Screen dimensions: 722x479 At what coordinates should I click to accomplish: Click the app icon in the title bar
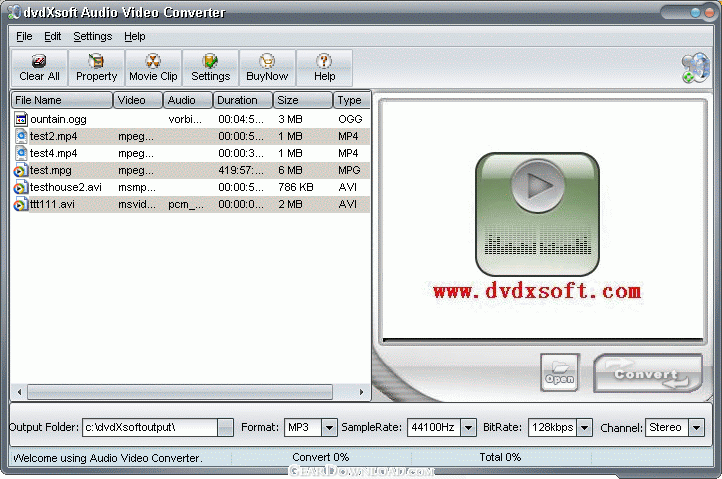(14, 12)
